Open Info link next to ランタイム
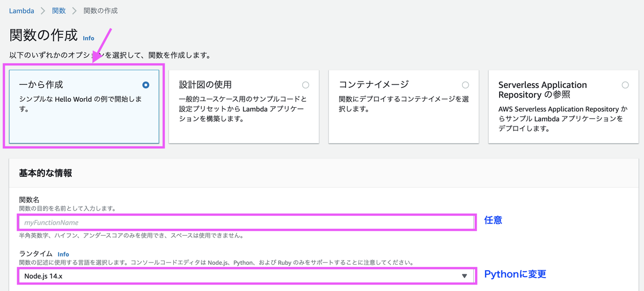The height and width of the screenshot is (291, 644). pyautogui.click(x=63, y=254)
